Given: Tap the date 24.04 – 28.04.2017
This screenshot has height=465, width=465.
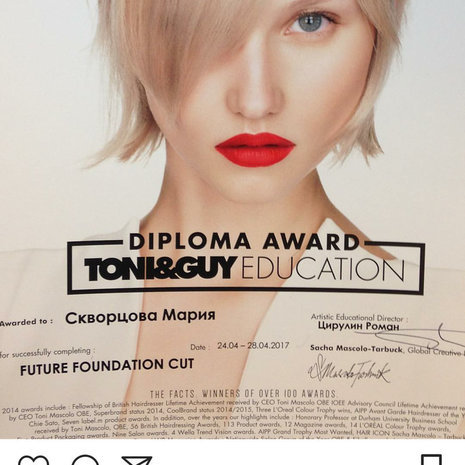Looking at the screenshot, I should pyautogui.click(x=253, y=345).
